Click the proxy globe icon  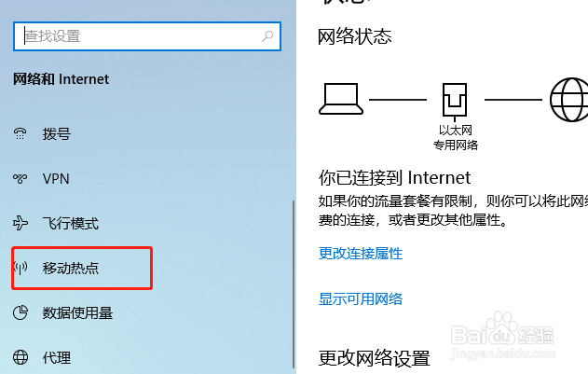(21, 357)
